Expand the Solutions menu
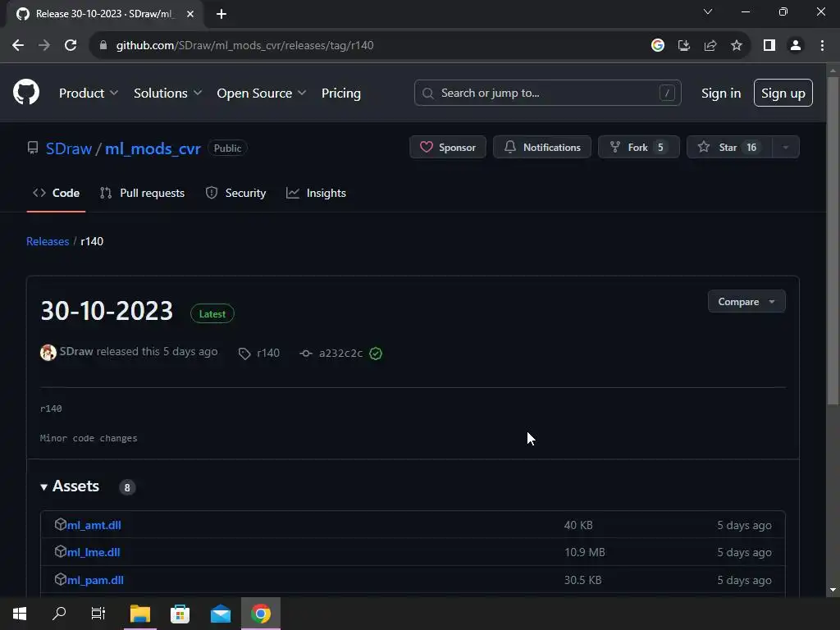 pos(167,94)
